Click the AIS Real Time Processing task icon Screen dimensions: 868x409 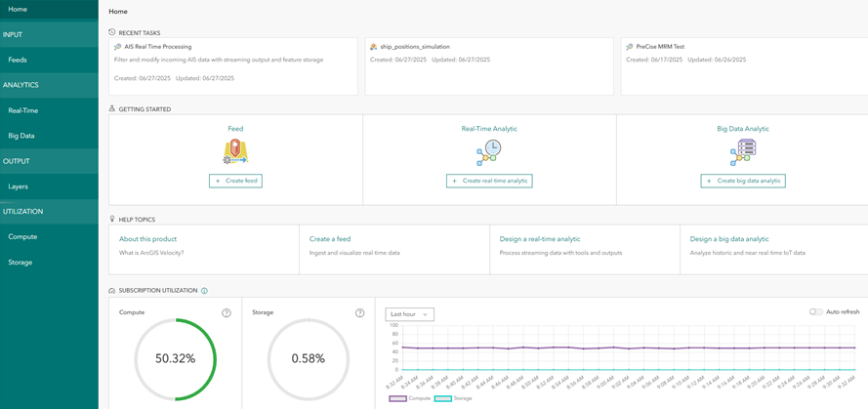point(118,47)
